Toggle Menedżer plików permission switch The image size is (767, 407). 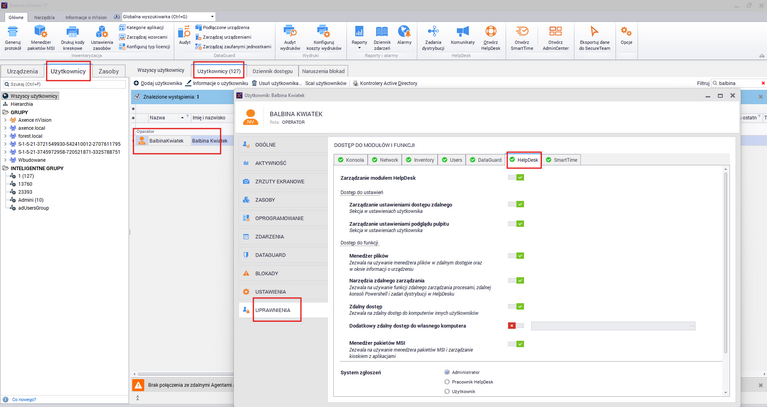click(x=516, y=256)
